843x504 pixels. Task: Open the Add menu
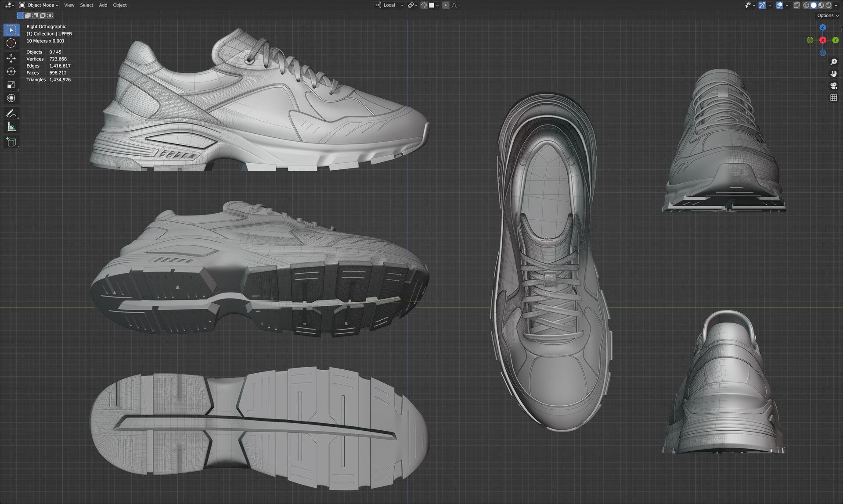coord(103,5)
